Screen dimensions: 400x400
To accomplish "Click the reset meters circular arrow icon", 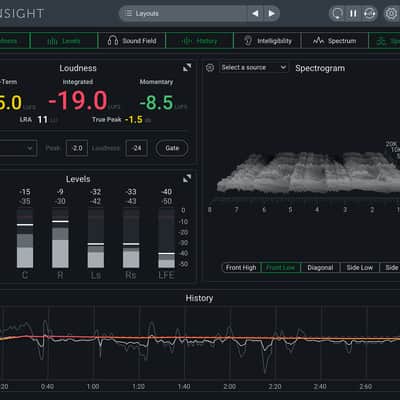I will point(369,13).
